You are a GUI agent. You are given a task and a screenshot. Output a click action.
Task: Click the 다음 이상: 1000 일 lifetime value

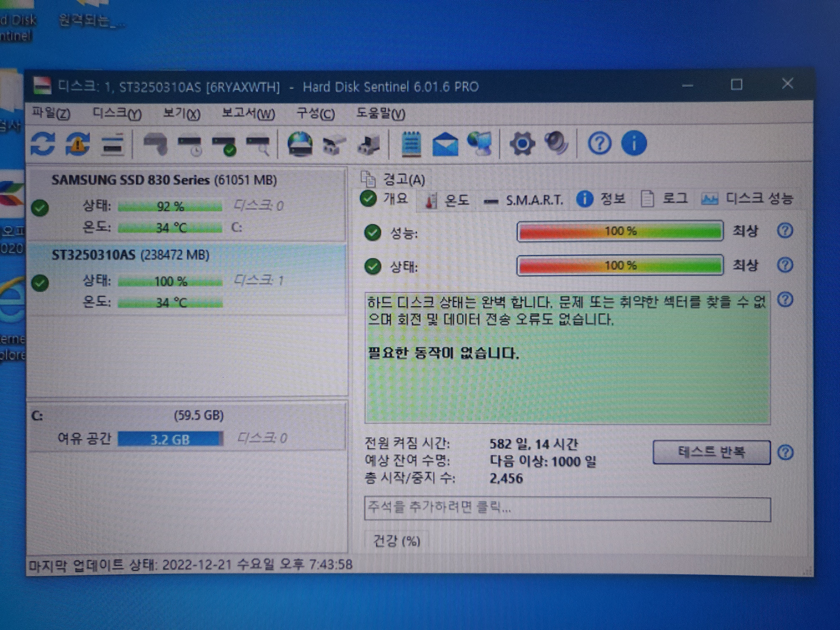click(543, 461)
